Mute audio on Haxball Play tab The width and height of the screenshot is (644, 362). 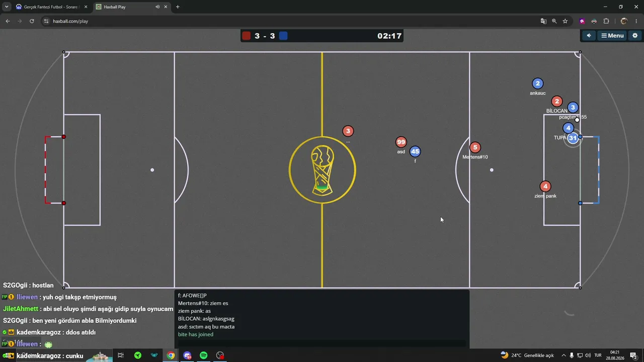pyautogui.click(x=157, y=7)
